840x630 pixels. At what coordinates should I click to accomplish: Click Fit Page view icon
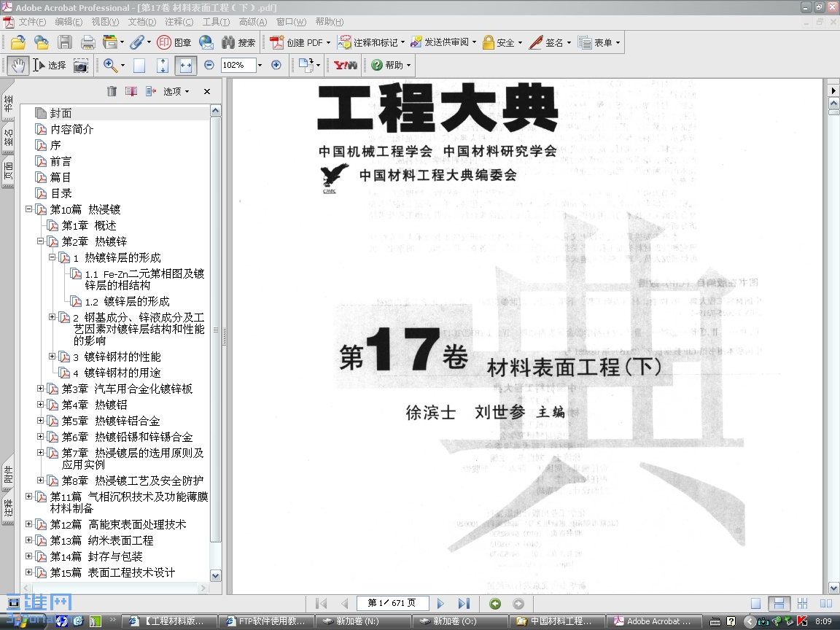163,66
